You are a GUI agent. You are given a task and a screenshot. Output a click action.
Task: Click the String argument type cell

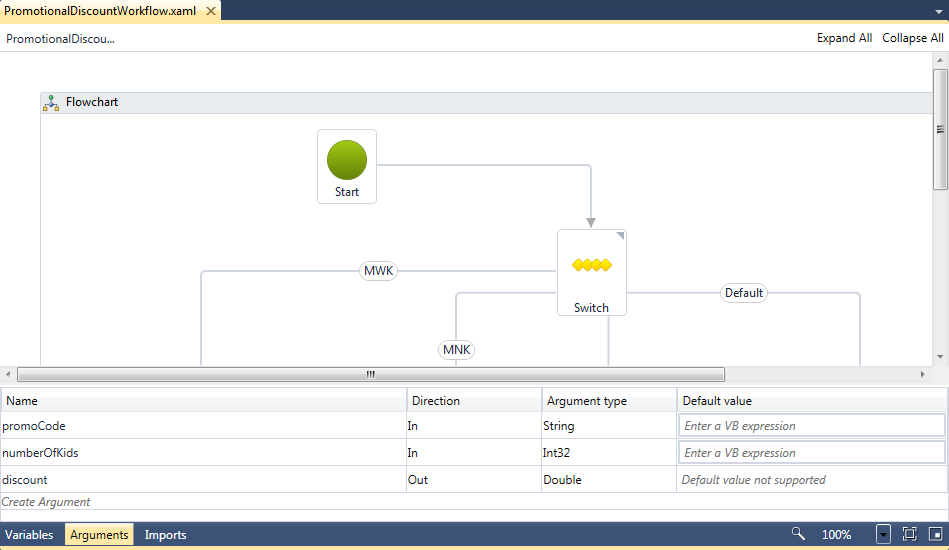pyautogui.click(x=609, y=426)
